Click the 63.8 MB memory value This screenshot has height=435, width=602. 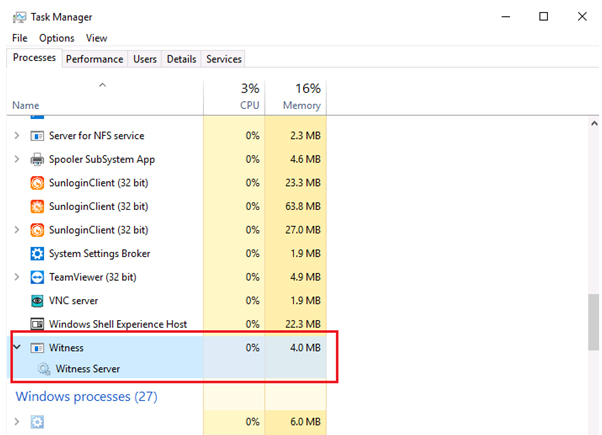coord(303,207)
